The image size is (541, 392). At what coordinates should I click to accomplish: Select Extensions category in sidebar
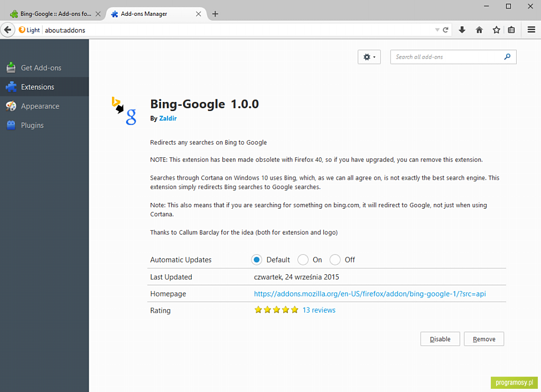[x=44, y=87]
